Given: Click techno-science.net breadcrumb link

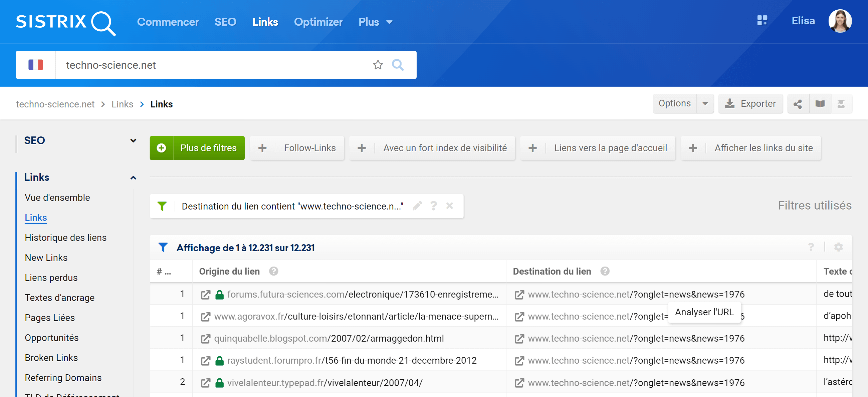Looking at the screenshot, I should (x=55, y=104).
